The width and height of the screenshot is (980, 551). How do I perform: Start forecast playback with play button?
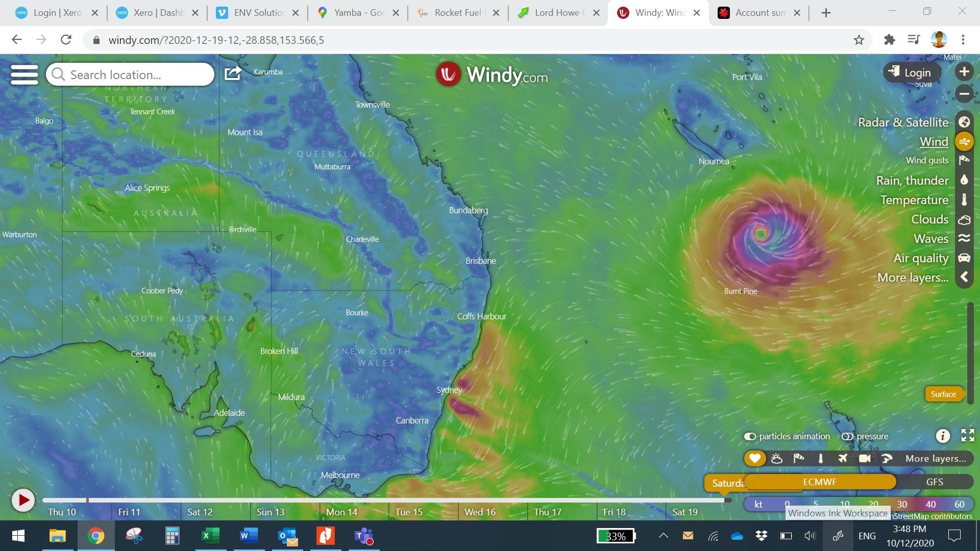click(23, 500)
